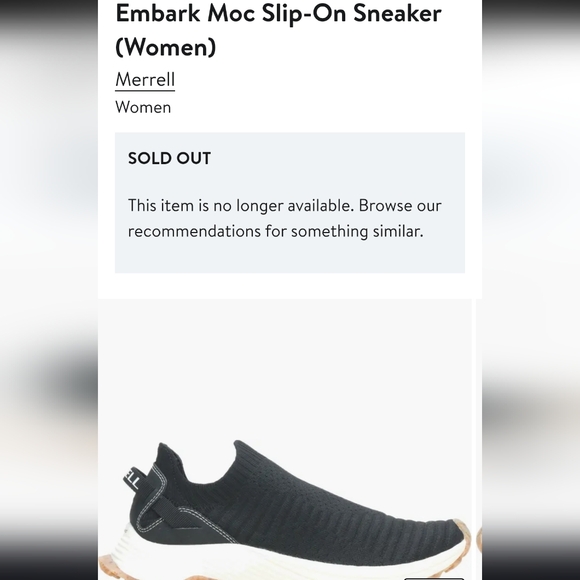Click the partially visible button below the shoe
The image size is (580, 580).
coord(434,578)
